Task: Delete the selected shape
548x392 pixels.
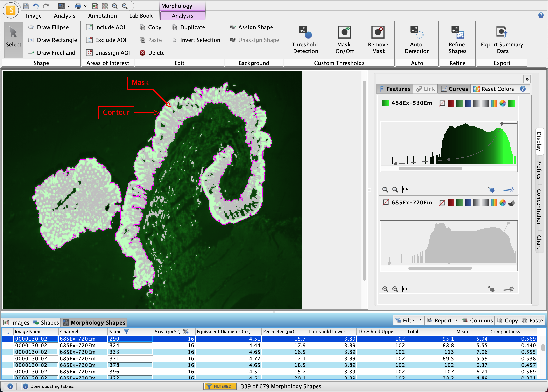Action: pos(152,53)
